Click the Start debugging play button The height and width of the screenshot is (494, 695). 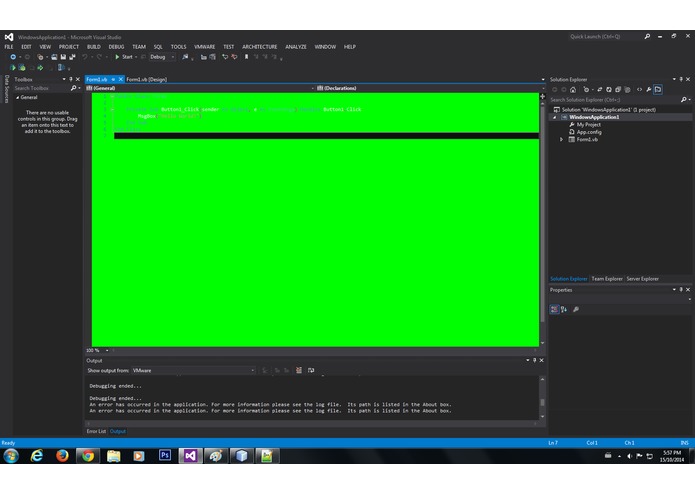(117, 57)
